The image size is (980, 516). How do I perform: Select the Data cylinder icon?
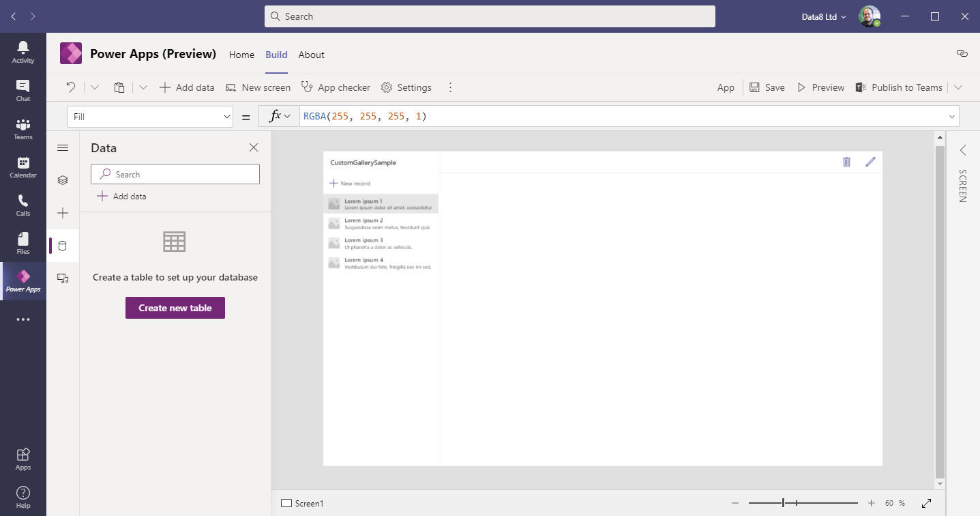pos(63,246)
